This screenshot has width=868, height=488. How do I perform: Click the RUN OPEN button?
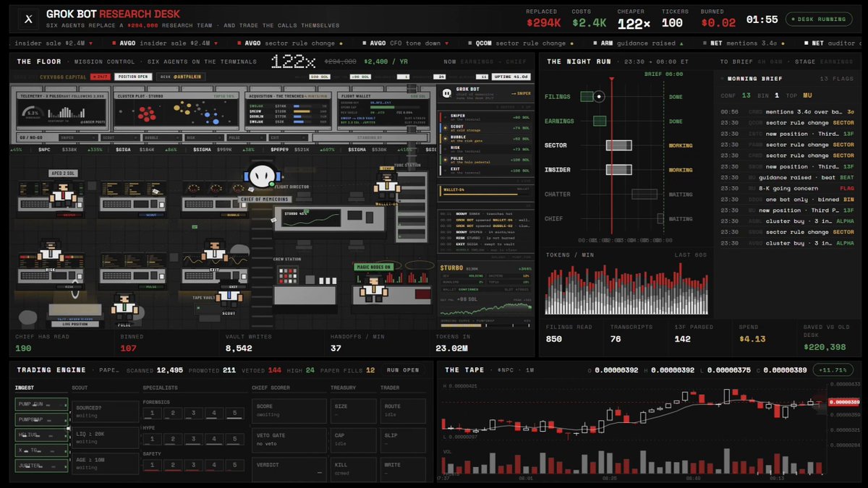click(402, 370)
